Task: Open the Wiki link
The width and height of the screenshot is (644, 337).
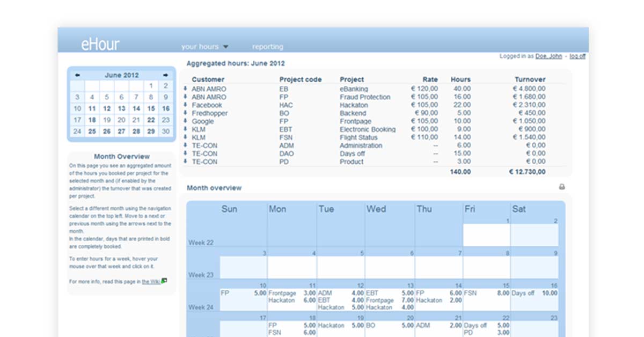Action: [151, 281]
